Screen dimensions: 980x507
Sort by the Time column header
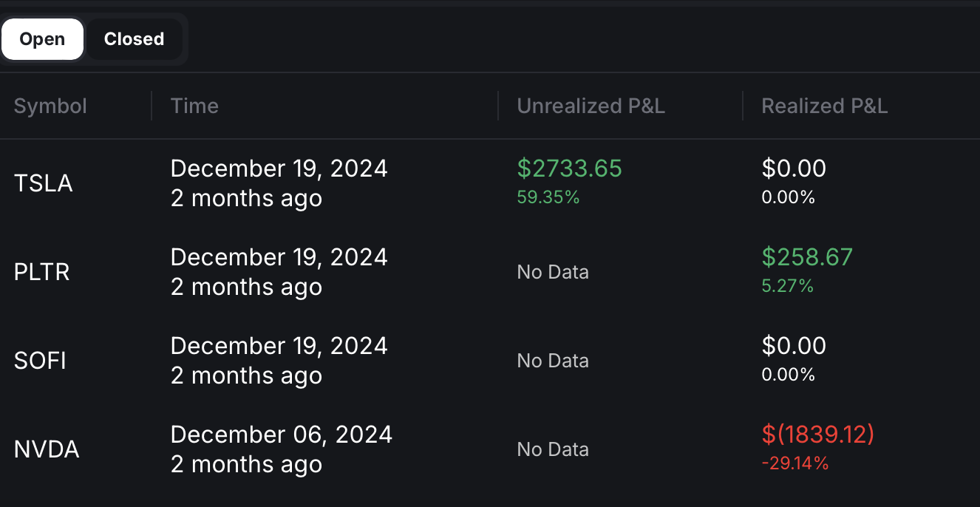click(x=194, y=106)
